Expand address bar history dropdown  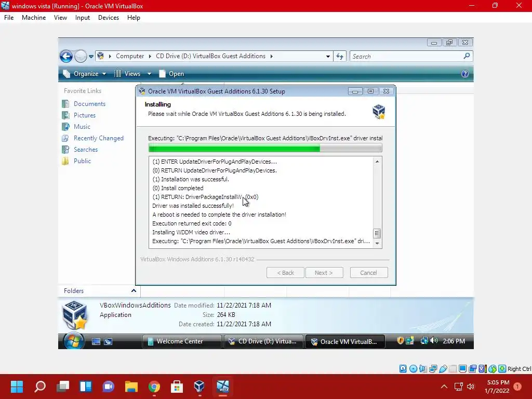click(x=328, y=56)
